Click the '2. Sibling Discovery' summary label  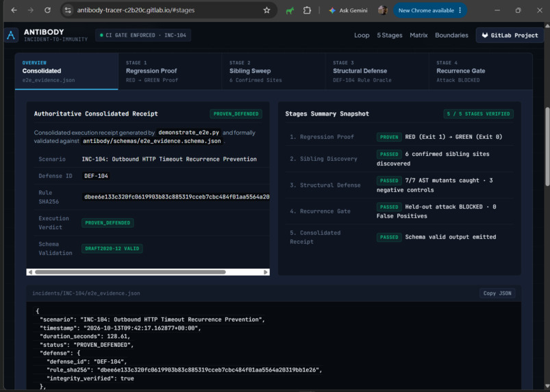tap(323, 159)
